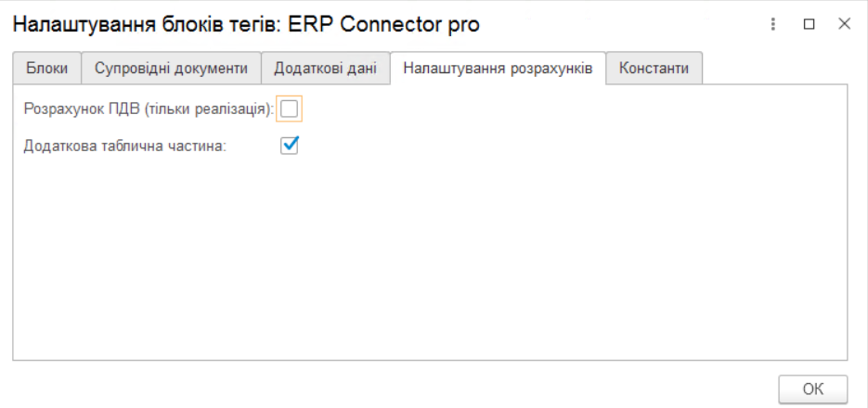
Task: Uncheck Додаткова таблична частина checkbox
Action: pos(290,145)
